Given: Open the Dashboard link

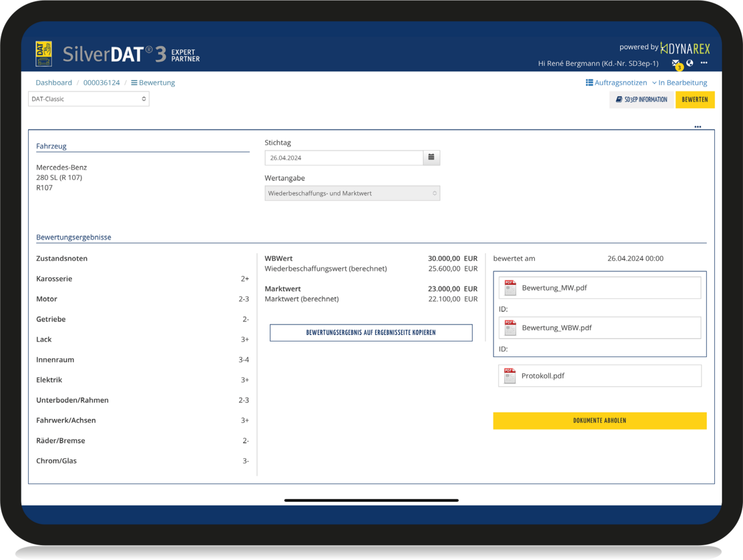Looking at the screenshot, I should 53,82.
